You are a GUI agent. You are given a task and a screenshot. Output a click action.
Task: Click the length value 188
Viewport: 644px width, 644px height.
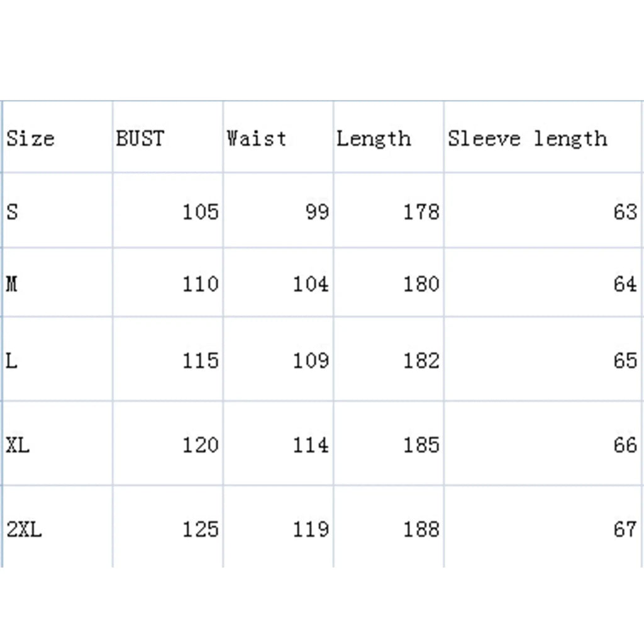point(421,530)
